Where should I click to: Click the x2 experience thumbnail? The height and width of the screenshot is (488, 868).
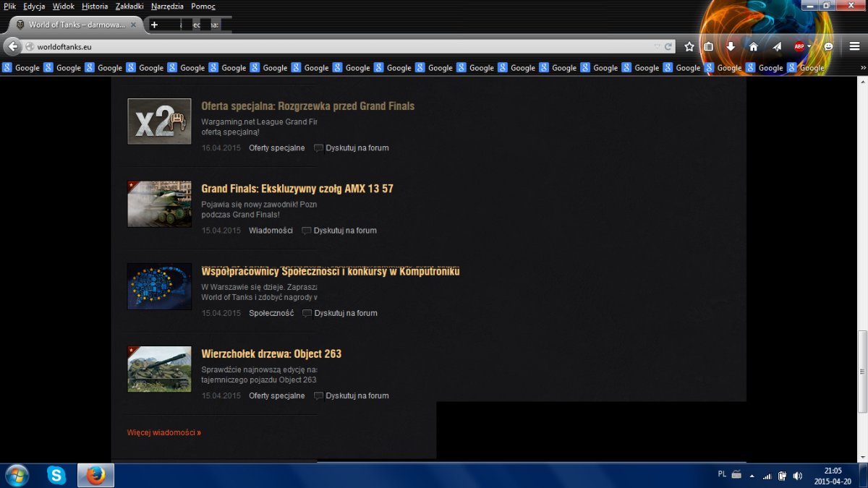(159, 121)
